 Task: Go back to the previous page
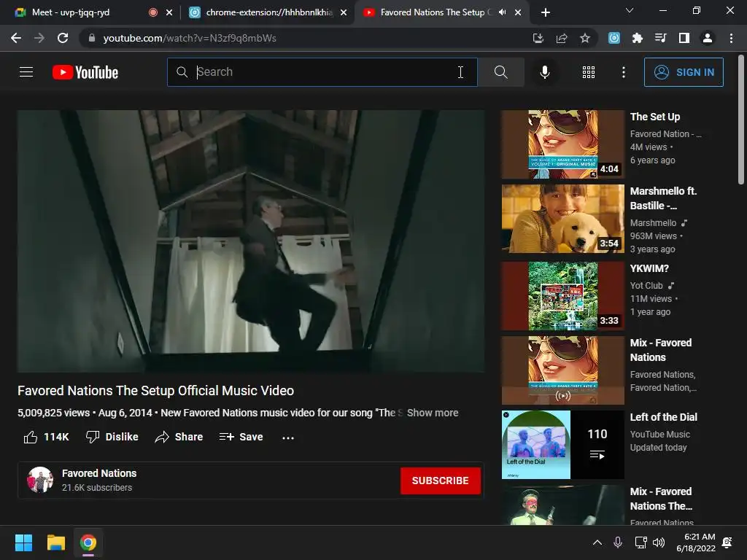16,38
